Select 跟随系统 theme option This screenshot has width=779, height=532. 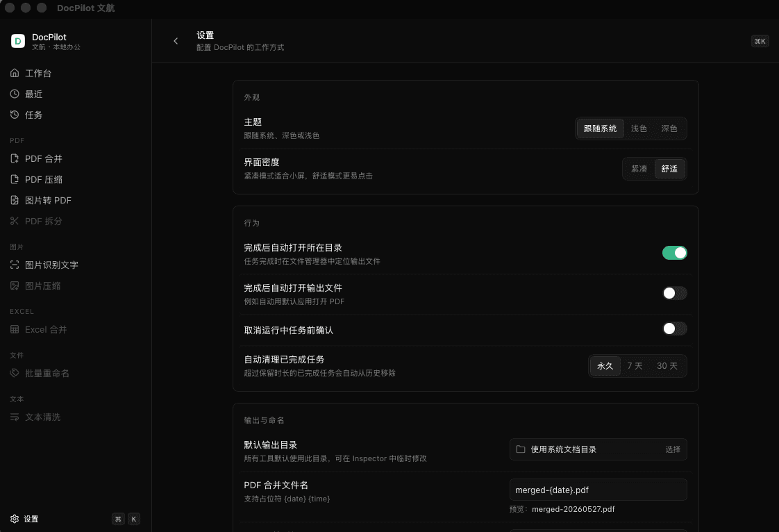click(600, 128)
